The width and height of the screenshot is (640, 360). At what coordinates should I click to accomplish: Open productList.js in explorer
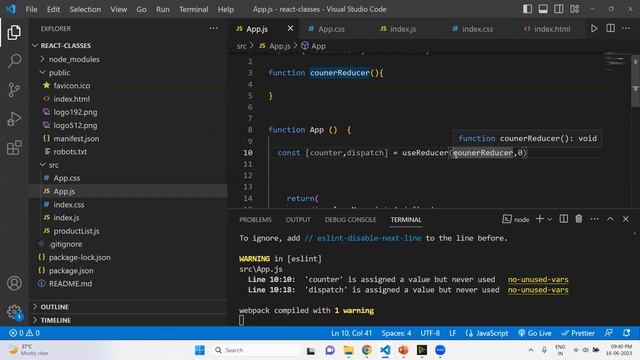coord(76,231)
